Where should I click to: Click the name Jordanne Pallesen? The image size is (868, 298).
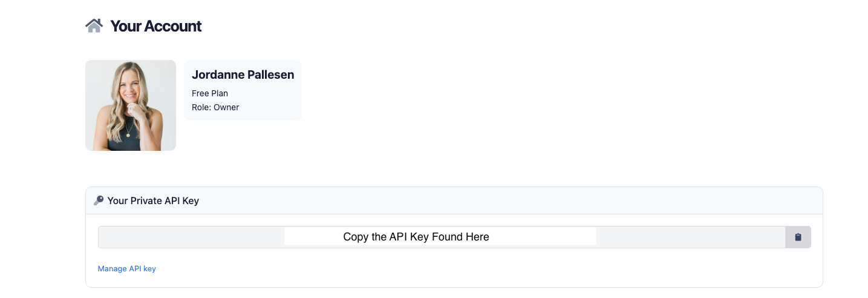(x=243, y=74)
